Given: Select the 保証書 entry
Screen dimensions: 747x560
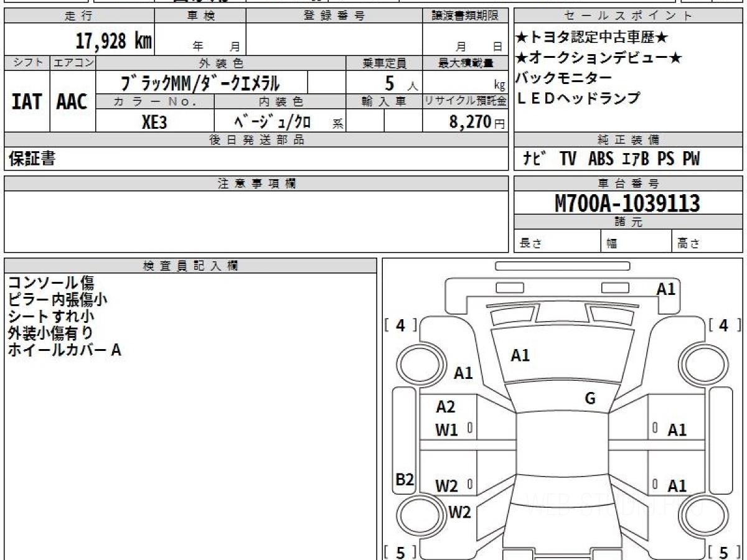Looking at the screenshot, I should 32,159.
